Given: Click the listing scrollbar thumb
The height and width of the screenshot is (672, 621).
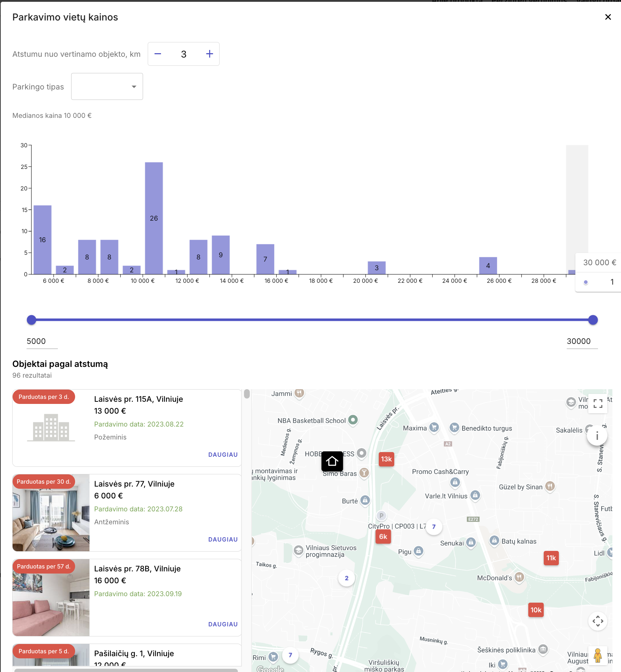Looking at the screenshot, I should coord(247,394).
